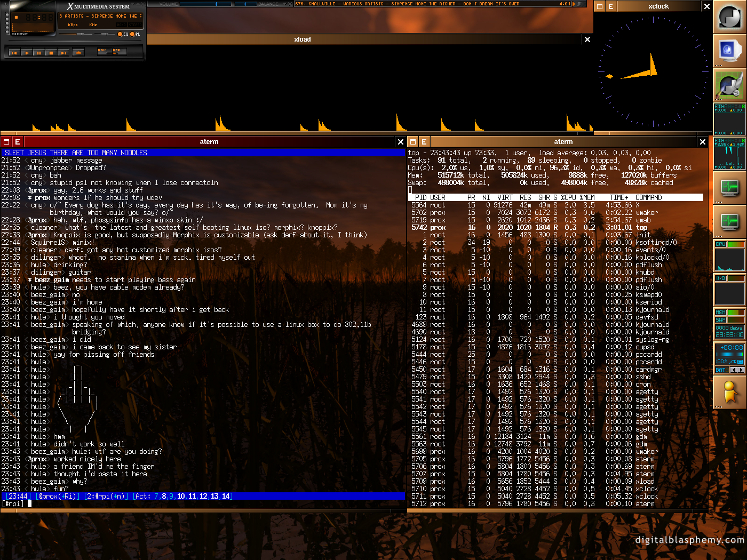Focus the xload window title bar
747x560 pixels.
click(x=364, y=39)
